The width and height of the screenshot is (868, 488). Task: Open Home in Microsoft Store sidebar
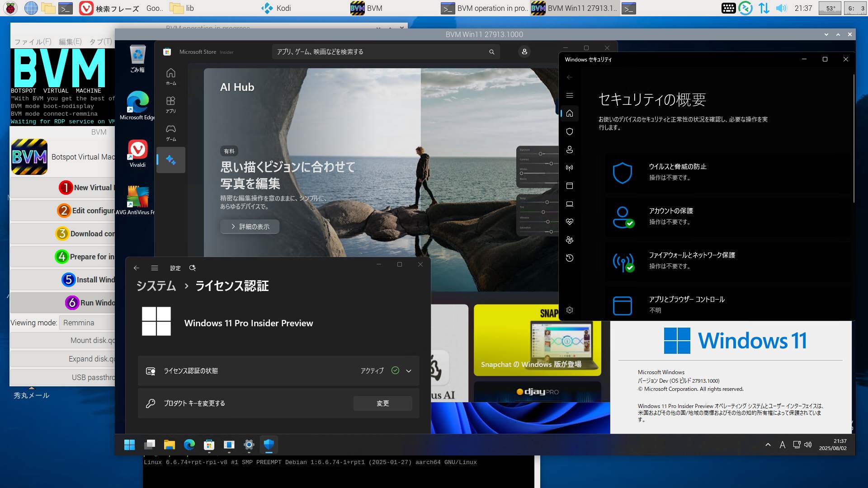(x=171, y=76)
